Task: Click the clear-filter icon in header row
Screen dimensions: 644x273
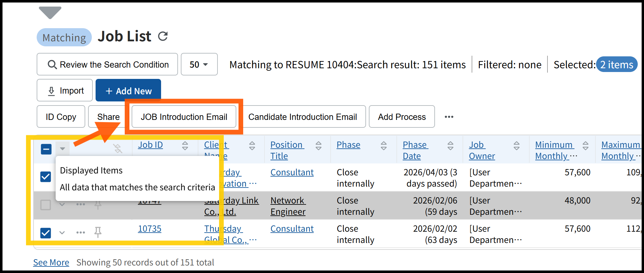Action: click(x=118, y=148)
